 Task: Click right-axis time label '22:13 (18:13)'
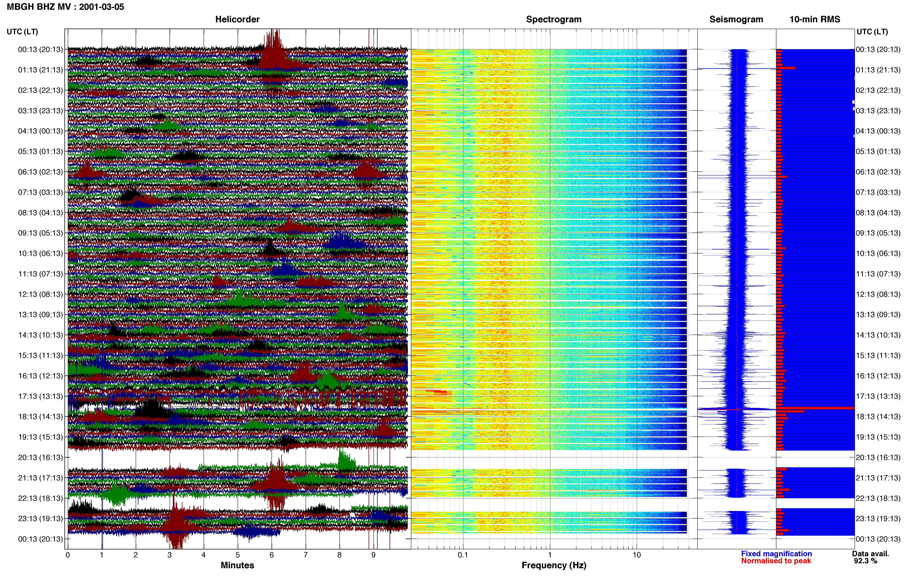878,498
